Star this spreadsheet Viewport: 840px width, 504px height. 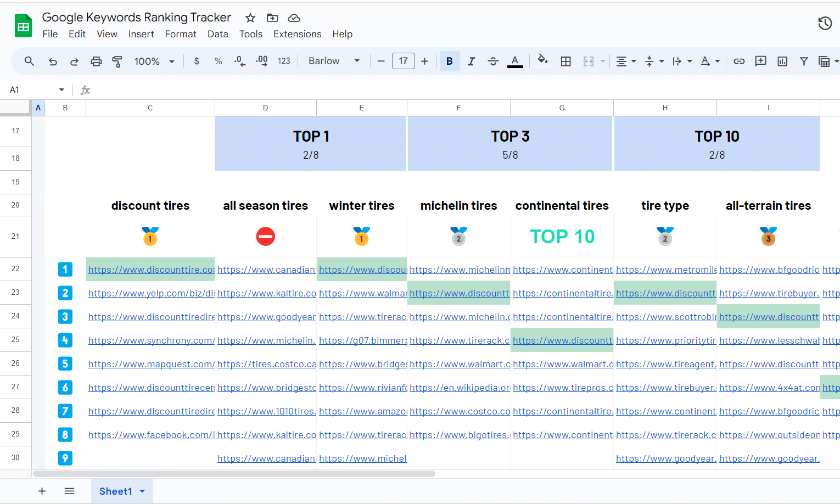(250, 18)
